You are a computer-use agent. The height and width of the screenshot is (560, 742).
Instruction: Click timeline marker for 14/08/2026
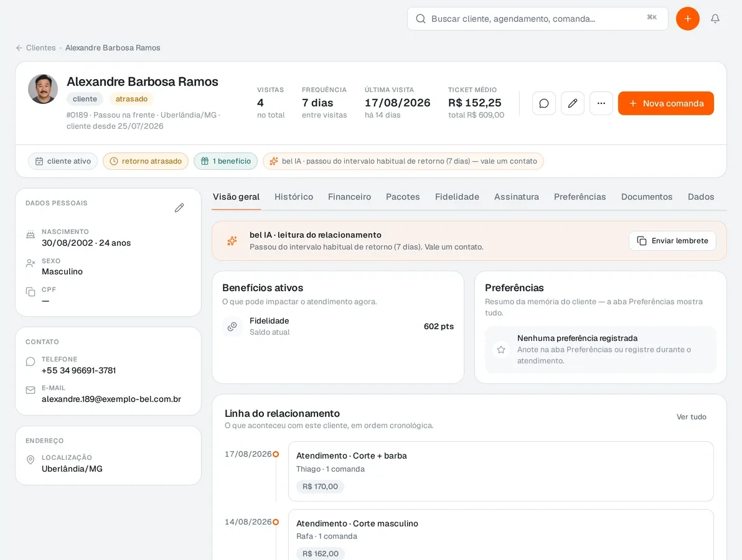[x=276, y=522]
